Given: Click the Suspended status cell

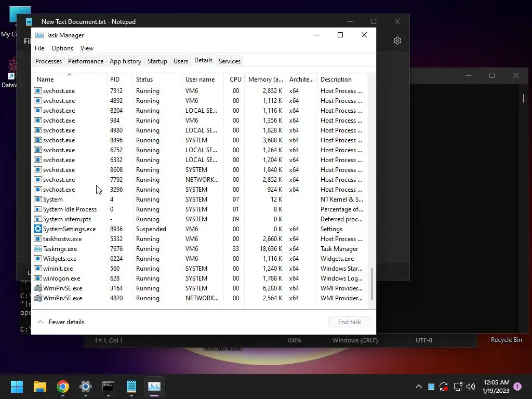Looking at the screenshot, I should [x=151, y=229].
